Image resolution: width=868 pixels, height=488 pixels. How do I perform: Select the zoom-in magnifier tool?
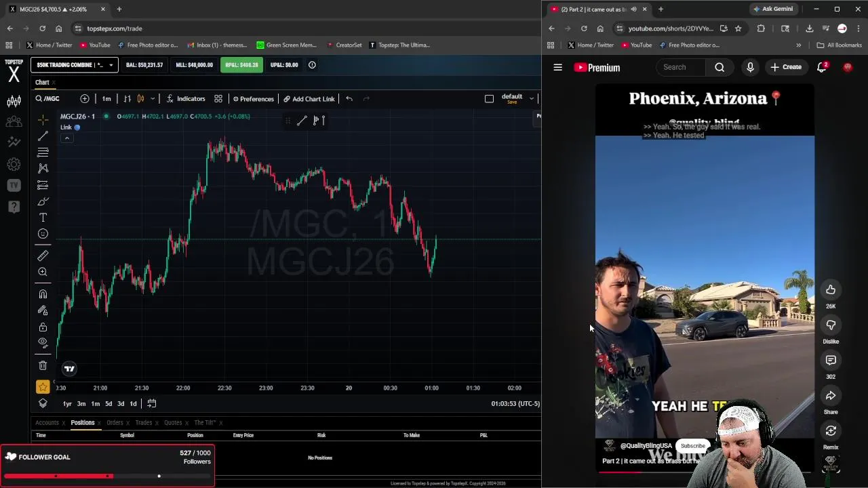[43, 272]
